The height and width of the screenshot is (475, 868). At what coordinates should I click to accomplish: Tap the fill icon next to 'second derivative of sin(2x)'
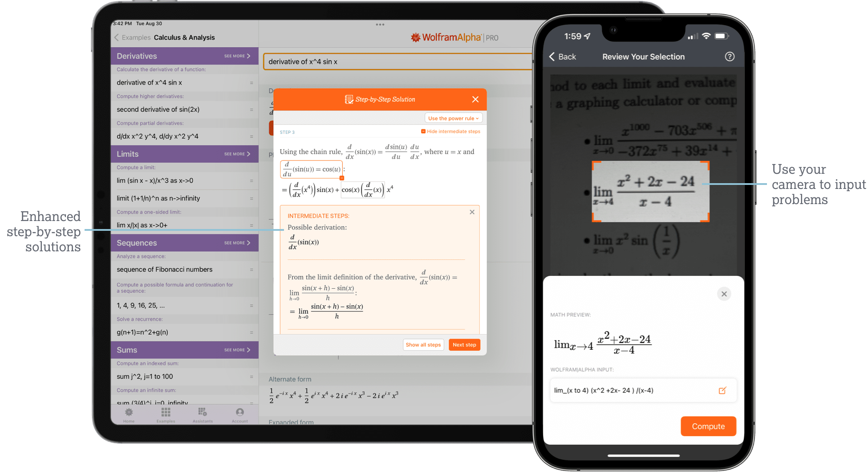[251, 110]
